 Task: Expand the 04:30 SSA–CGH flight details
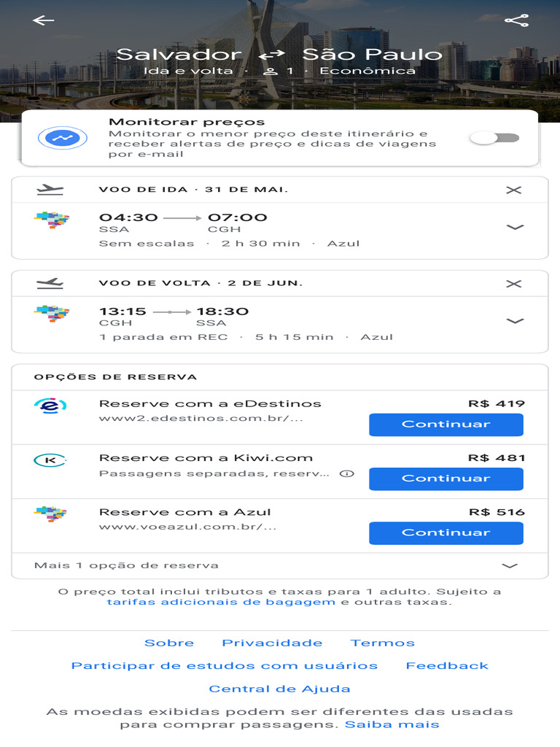(515, 227)
